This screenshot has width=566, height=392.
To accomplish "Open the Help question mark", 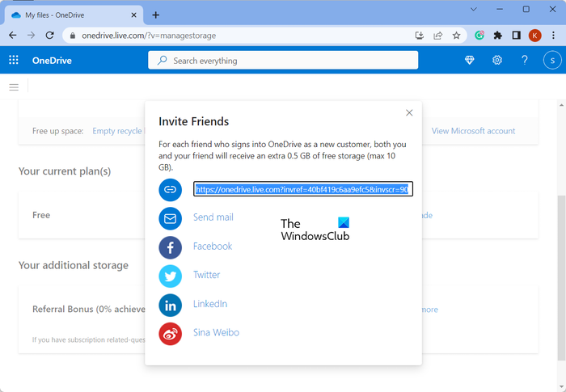I will 525,60.
